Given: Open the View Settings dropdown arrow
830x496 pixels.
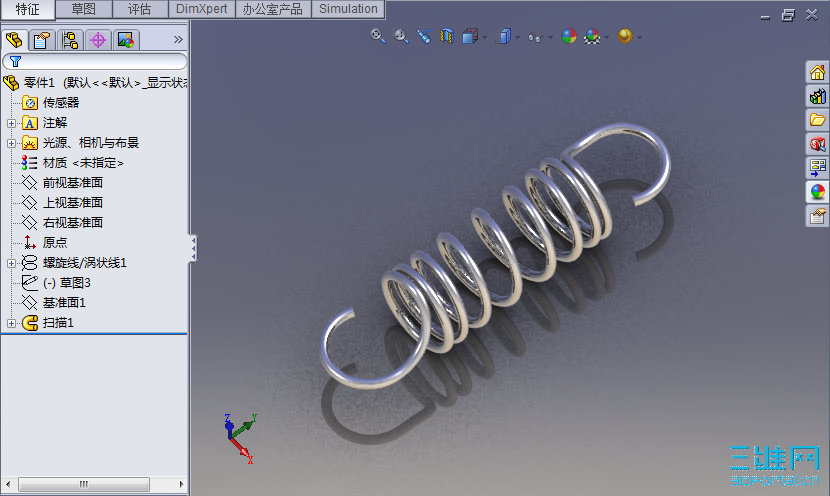Looking at the screenshot, I should click(639, 37).
